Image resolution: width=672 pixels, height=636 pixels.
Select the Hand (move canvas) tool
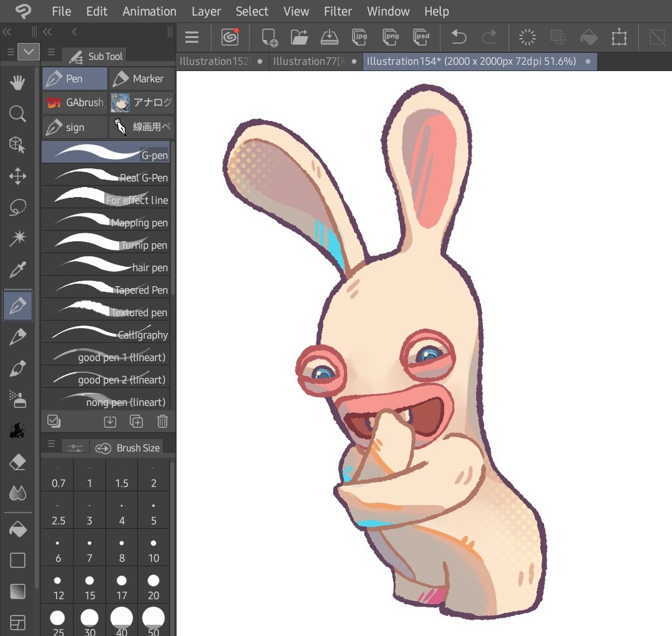[x=17, y=83]
